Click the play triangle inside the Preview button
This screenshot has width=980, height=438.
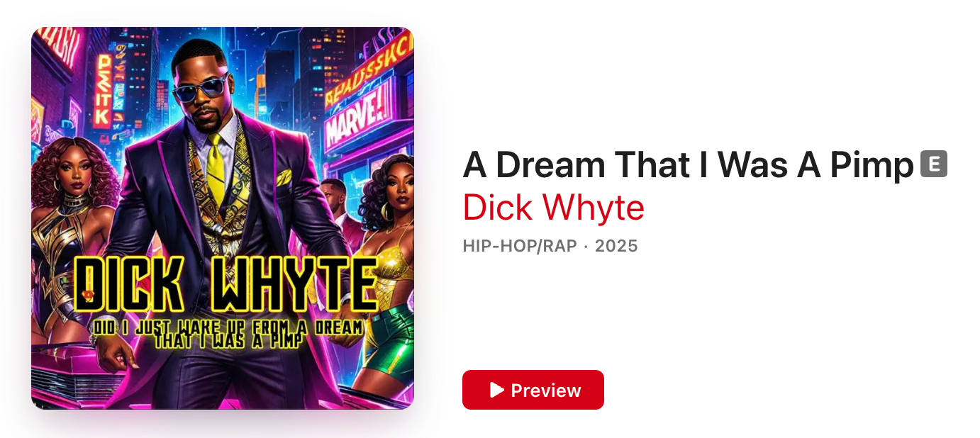(497, 390)
